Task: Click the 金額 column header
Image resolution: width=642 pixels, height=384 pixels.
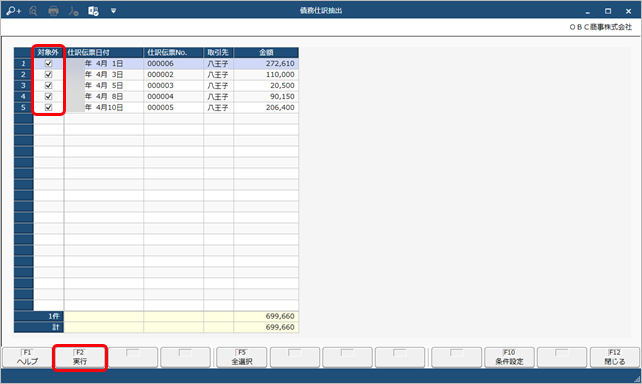Action: pos(266,52)
